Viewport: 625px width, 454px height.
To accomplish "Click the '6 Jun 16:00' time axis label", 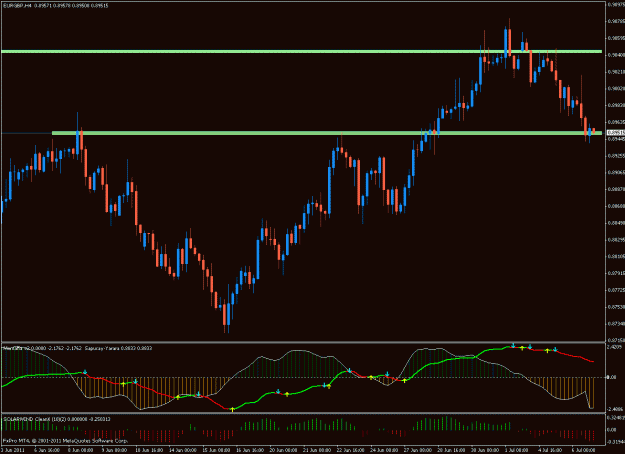I will tap(48, 450).
